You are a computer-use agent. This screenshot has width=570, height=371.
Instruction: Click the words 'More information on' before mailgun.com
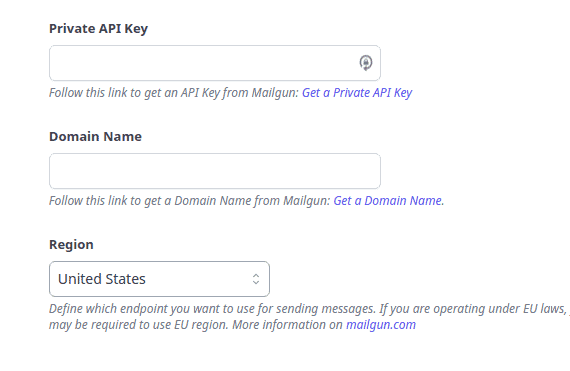coord(288,324)
